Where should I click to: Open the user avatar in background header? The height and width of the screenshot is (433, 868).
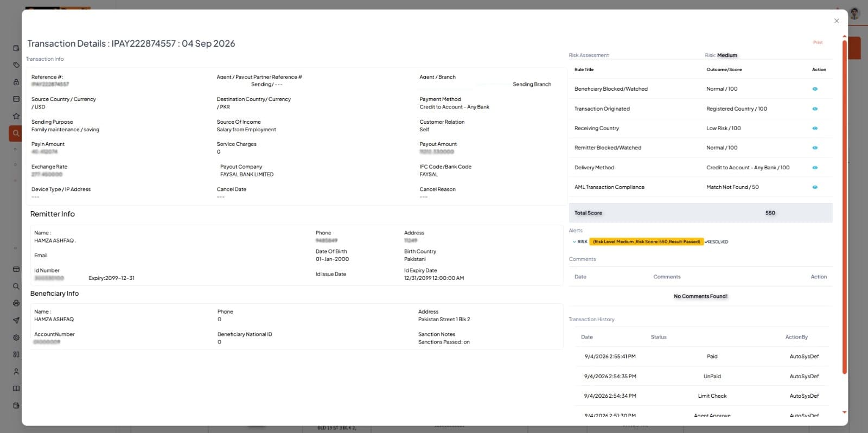[855, 13]
